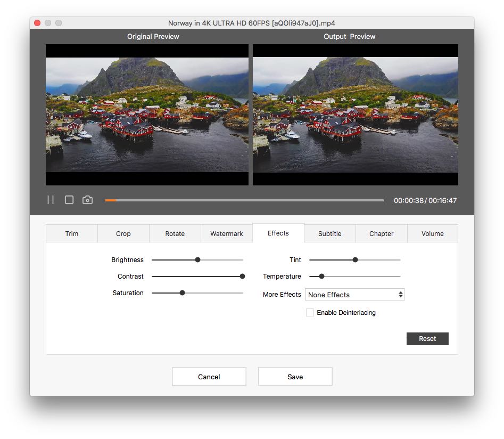
Task: Open the Chapter tab
Action: click(x=381, y=233)
